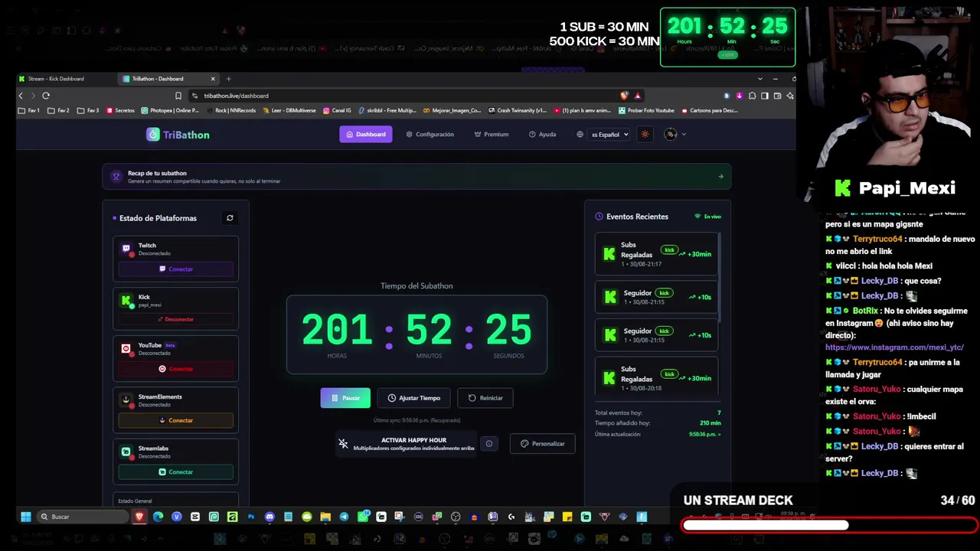Click the Reiniciar button
This screenshot has width=980, height=551.
485,398
